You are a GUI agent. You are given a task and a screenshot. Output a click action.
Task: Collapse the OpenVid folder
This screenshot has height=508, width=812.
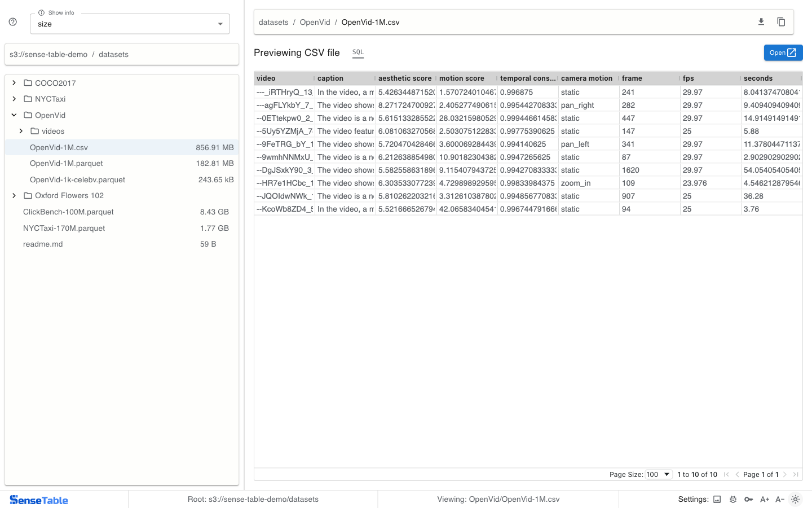[x=14, y=115]
